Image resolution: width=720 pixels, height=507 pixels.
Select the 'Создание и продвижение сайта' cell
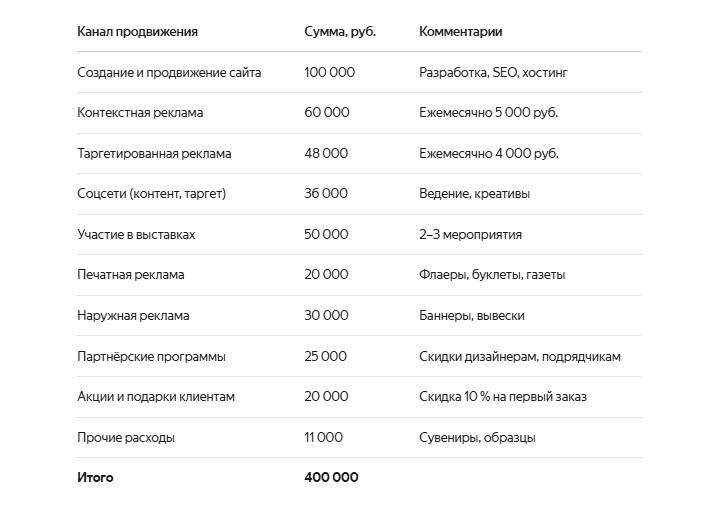(x=169, y=73)
